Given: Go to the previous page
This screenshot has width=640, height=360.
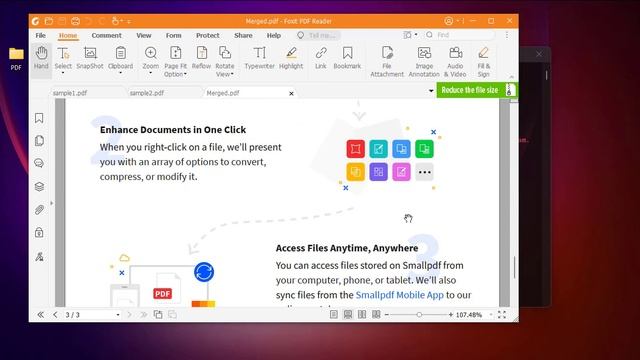Looking at the screenshot, I should coord(55,315).
